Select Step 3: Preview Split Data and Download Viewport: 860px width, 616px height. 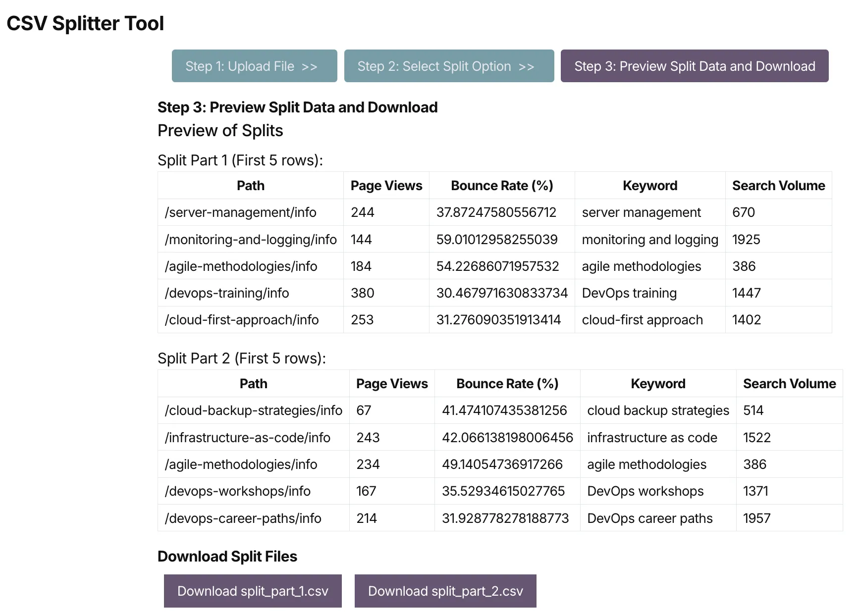tap(695, 66)
